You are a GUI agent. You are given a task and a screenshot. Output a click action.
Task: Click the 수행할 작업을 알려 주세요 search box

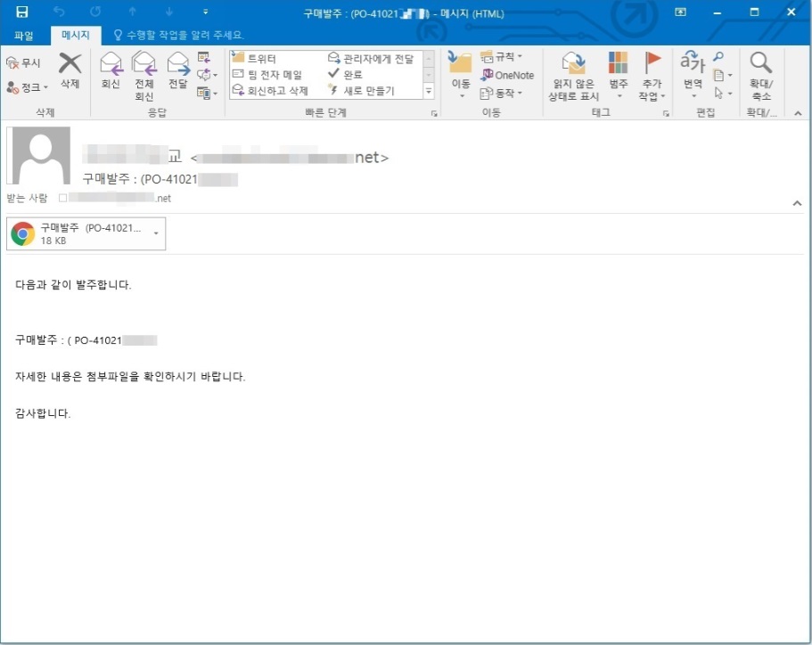point(178,36)
